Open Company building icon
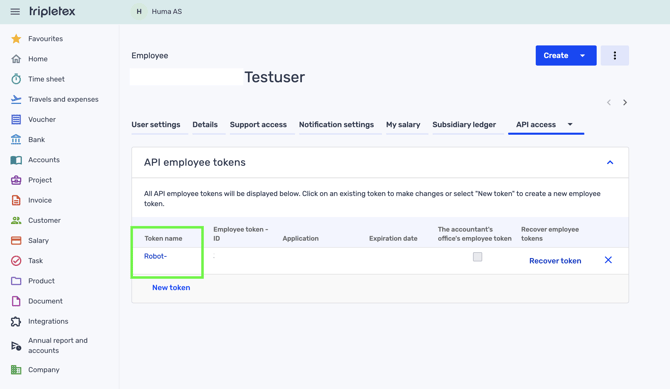Viewport: 670px width, 389px height. pos(16,370)
